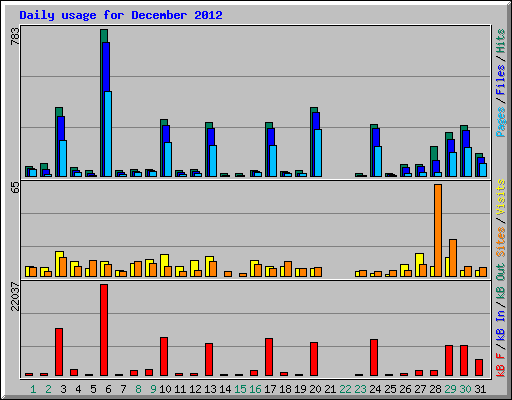Screen dimensions: 512x400
Task: Select day label 12 on the axis
Action: [x=195, y=389]
